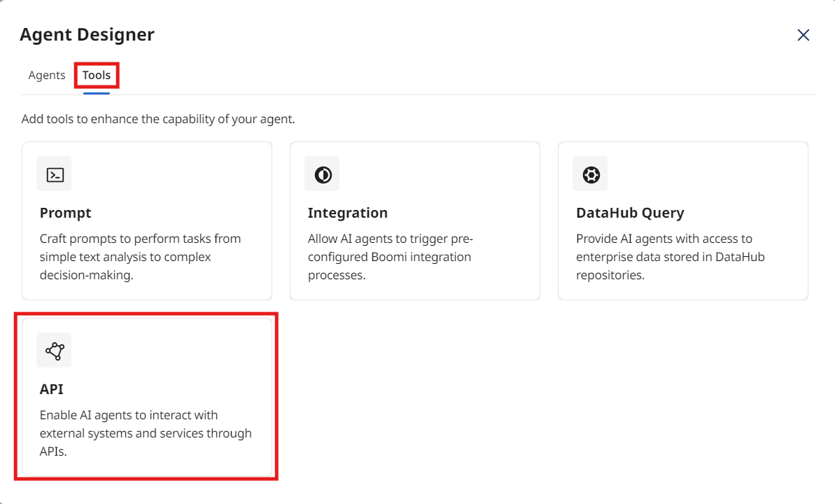
Task: Open the Prompt tool card
Action: 146,220
